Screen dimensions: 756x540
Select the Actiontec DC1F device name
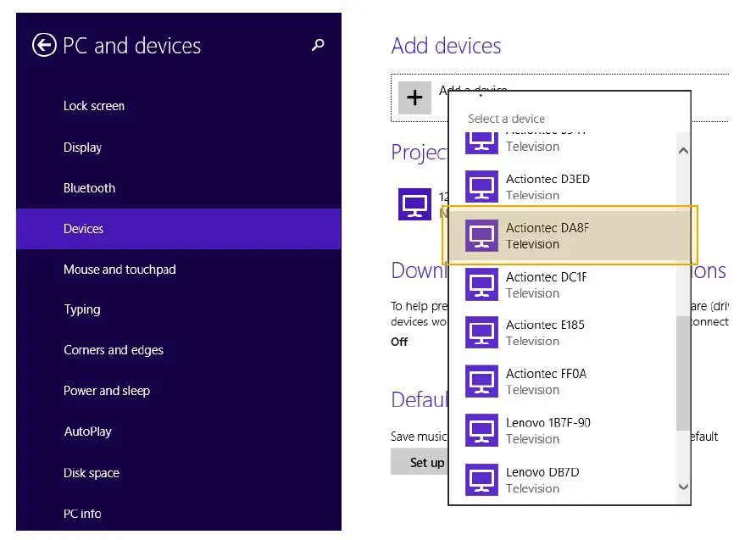click(x=547, y=276)
